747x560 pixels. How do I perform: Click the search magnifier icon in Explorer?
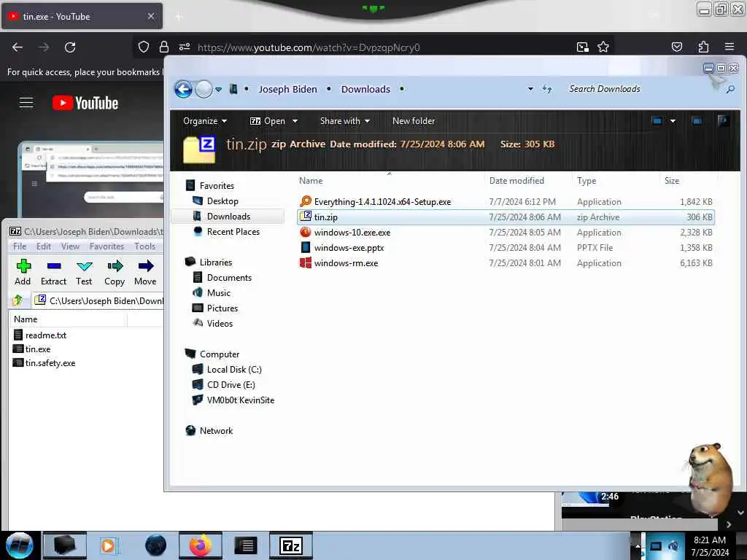pos(730,89)
